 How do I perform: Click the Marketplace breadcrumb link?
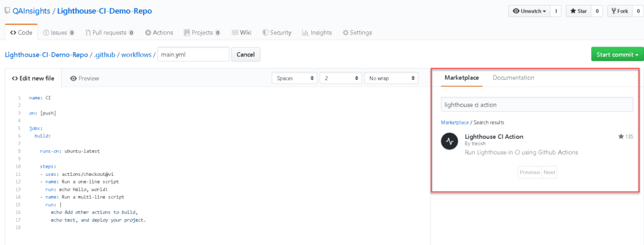[x=455, y=122]
